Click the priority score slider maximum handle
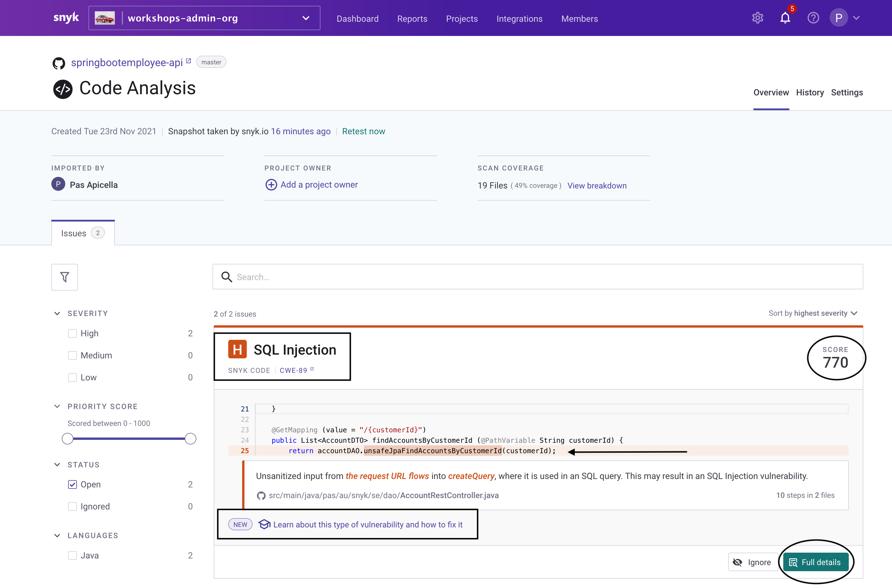The height and width of the screenshot is (588, 892). coord(191,438)
